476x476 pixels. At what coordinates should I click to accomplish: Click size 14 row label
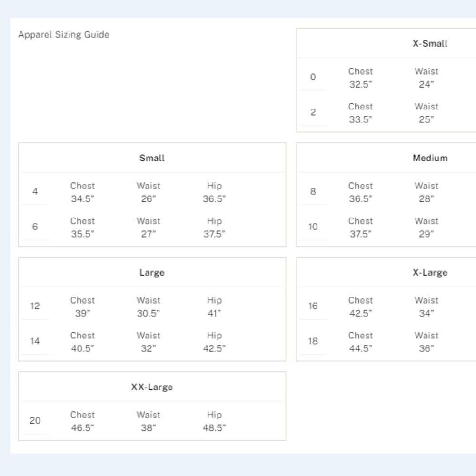point(35,341)
